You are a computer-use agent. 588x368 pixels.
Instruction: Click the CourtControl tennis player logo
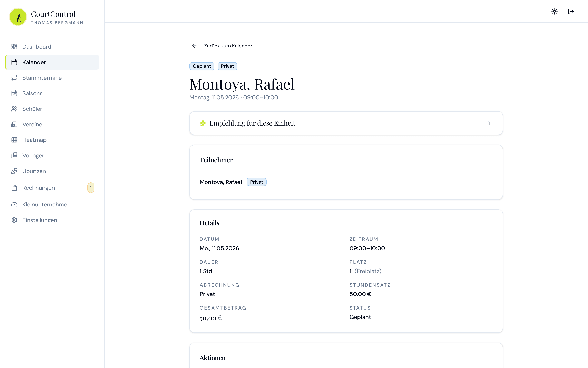[18, 17]
